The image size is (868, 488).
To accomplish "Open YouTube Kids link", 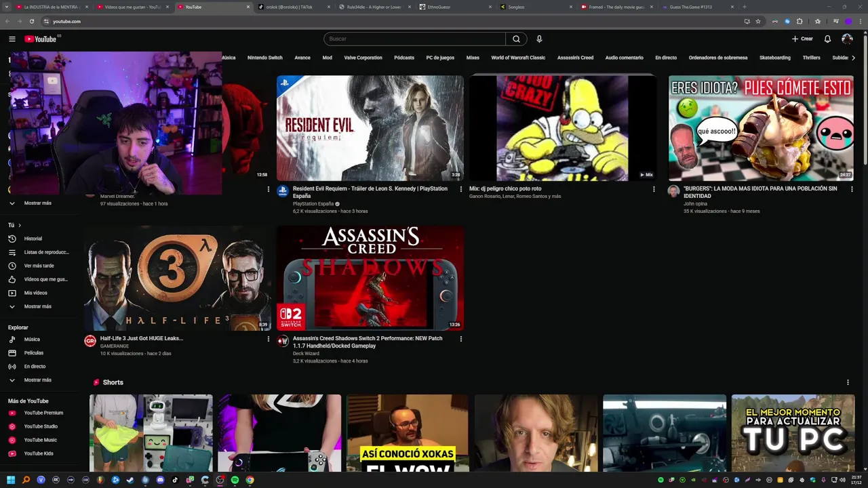I will (38, 453).
